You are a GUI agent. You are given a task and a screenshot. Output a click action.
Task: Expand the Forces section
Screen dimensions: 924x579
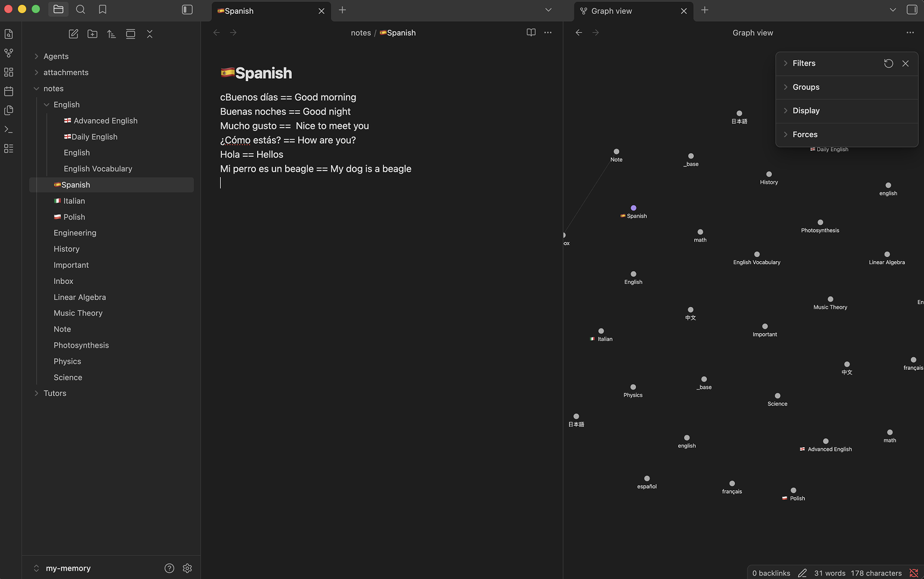pyautogui.click(x=805, y=135)
